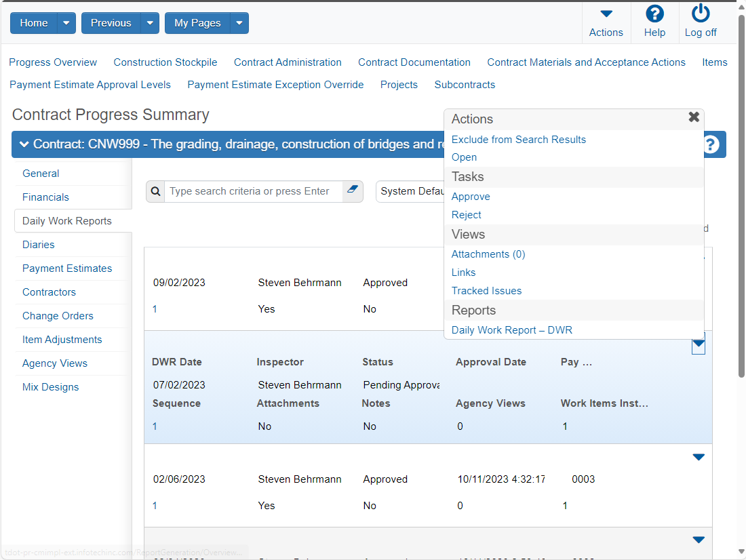Image resolution: width=746 pixels, height=560 pixels.
Task: Open row actions for 07/02/2023 DWR
Action: point(699,344)
